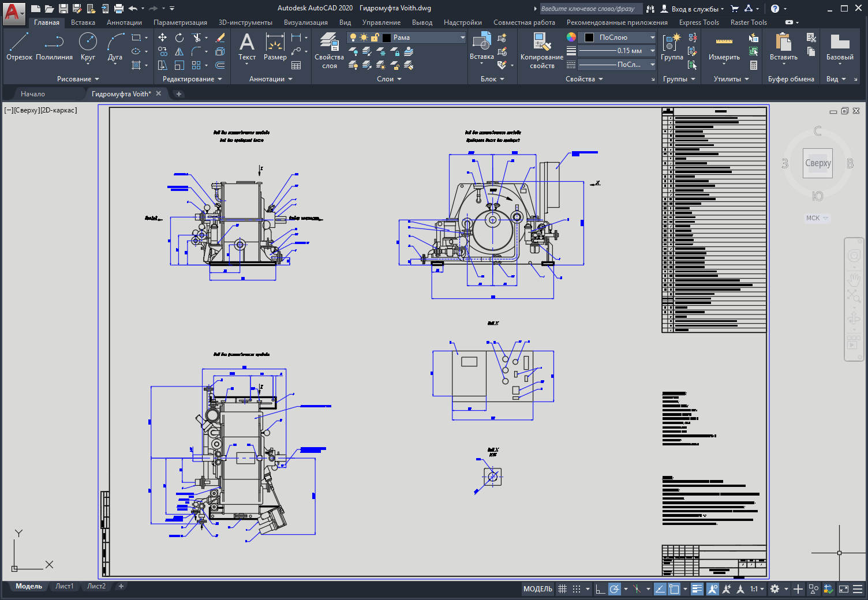Open the Рама layer dropdown
Viewport: 868px width, 600px height.
[462, 37]
